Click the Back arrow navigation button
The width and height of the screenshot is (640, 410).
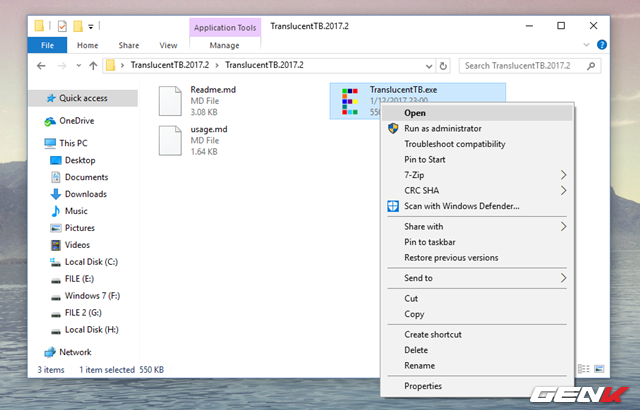[x=41, y=66]
